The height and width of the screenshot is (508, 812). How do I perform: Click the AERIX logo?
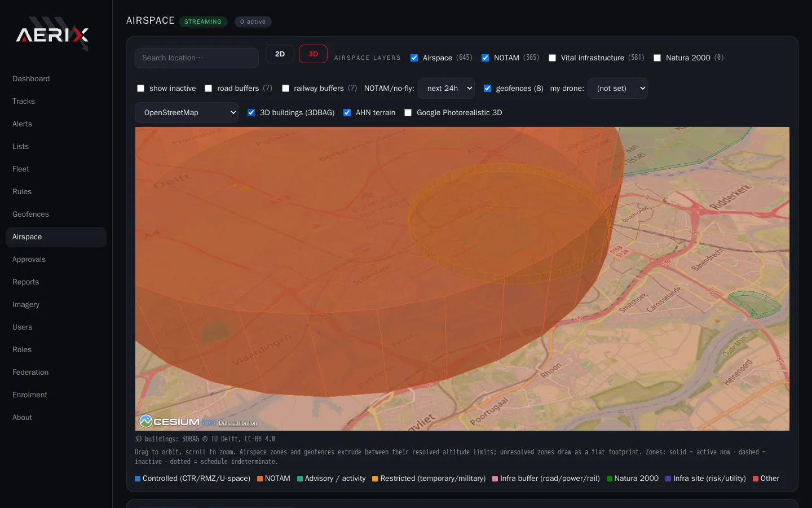point(52,34)
